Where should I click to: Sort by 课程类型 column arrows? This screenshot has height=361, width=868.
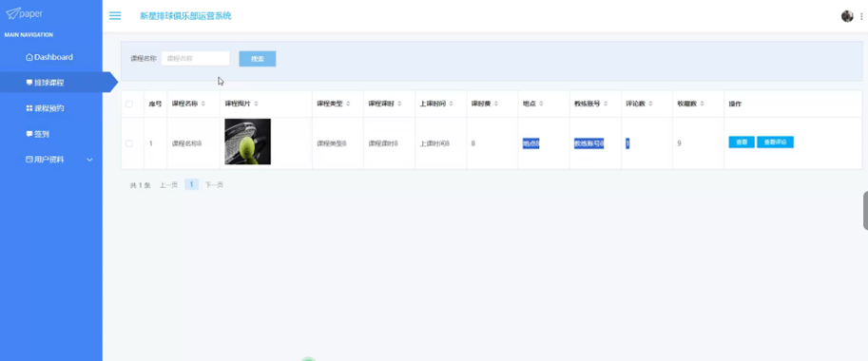pos(348,104)
